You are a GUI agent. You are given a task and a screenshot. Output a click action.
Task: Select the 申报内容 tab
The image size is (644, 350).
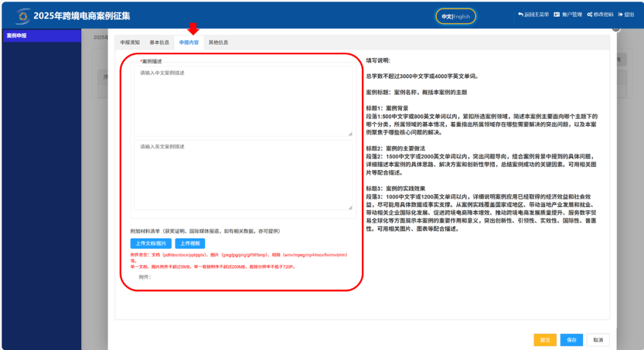pyautogui.click(x=189, y=42)
